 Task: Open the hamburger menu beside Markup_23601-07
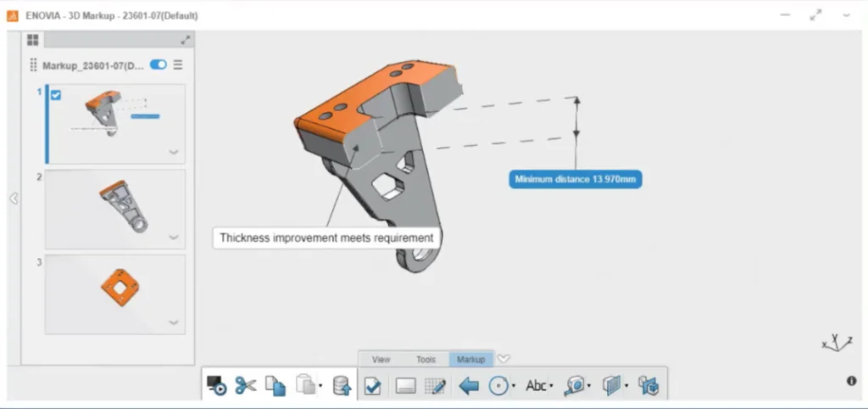(x=178, y=64)
